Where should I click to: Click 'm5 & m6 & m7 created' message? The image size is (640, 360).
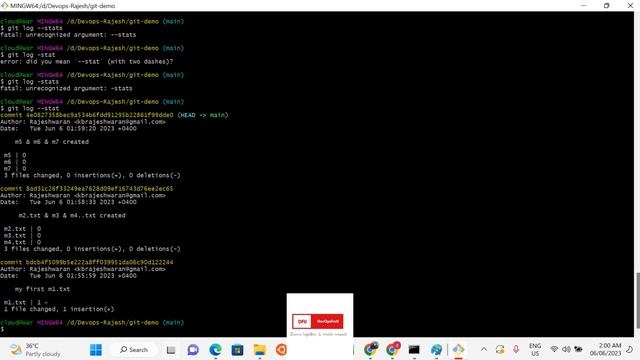tap(52, 142)
